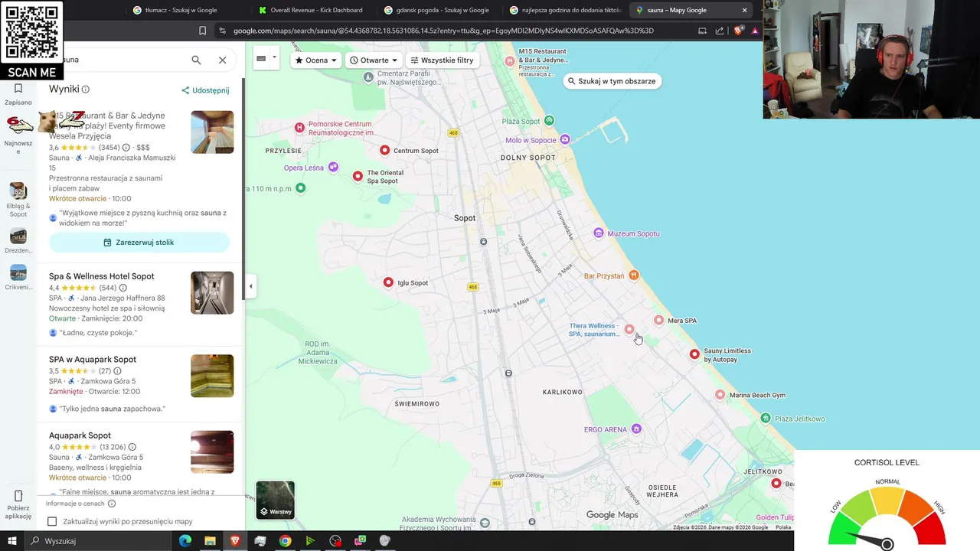Click the Centrum Sopot map pin
Screen dimensions: 980x551
[x=384, y=151]
